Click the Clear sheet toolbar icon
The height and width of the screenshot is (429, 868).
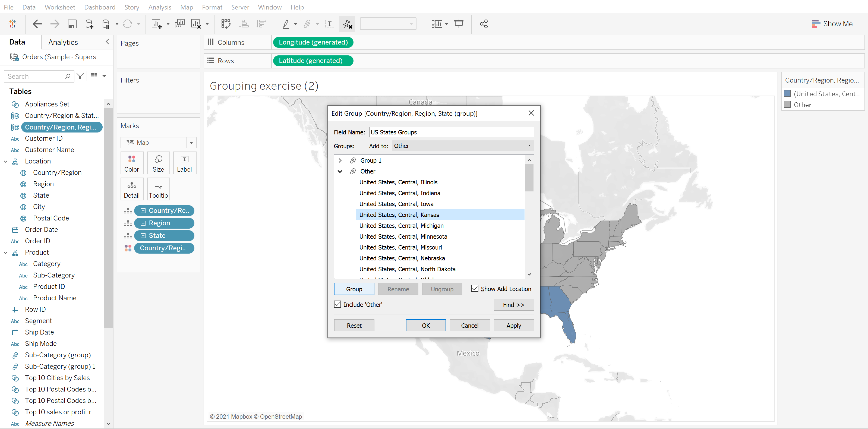pos(196,24)
